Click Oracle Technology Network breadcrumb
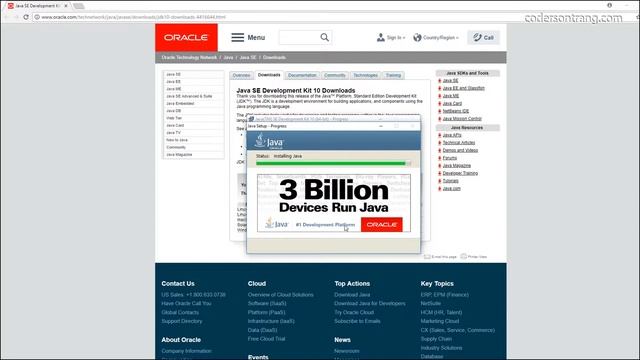Screen dimensions: 640x360 coord(189,58)
